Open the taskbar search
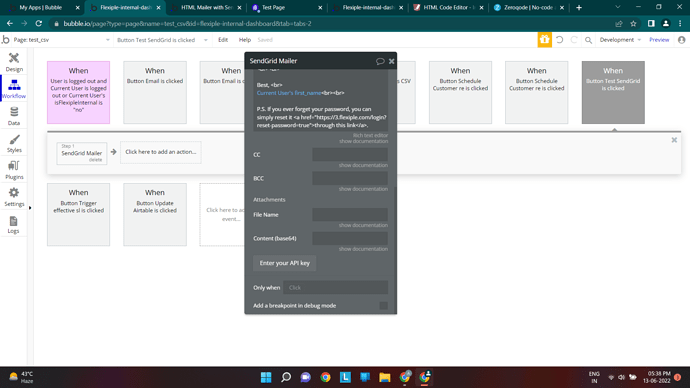Screen dimensions: 690x388 click(286, 377)
